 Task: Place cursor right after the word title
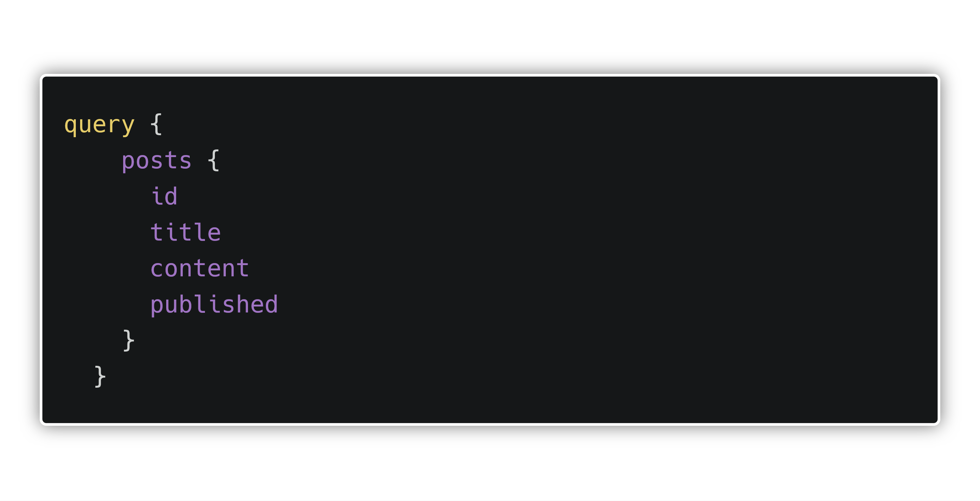(222, 232)
